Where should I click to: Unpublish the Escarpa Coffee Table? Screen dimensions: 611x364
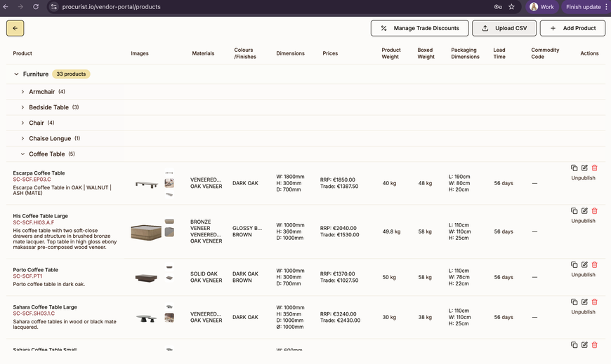click(583, 178)
